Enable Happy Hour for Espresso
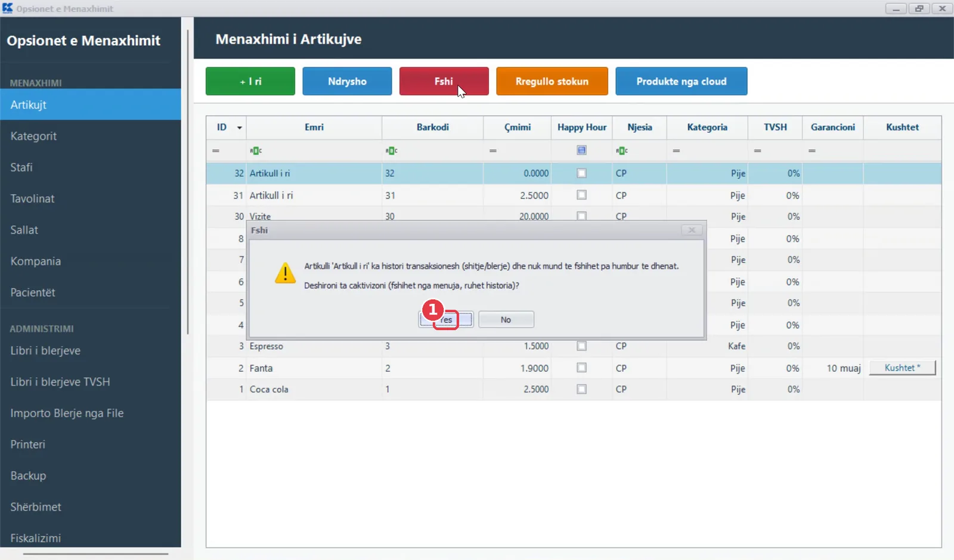 (581, 346)
